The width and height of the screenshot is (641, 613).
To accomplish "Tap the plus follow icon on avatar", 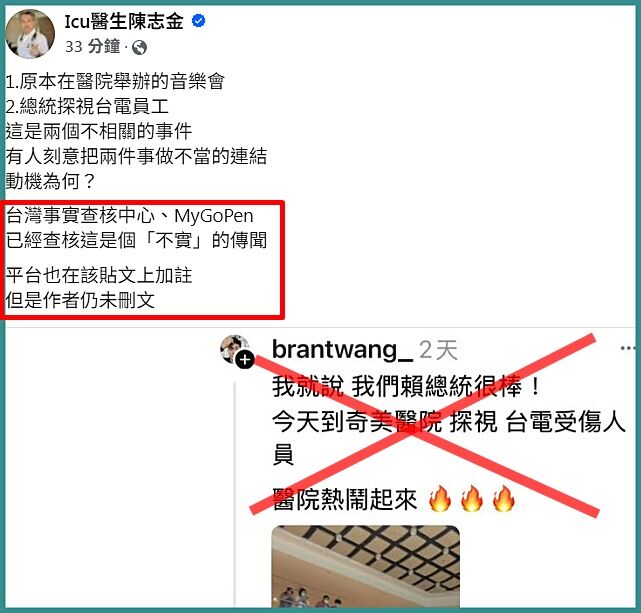I will click(x=245, y=360).
